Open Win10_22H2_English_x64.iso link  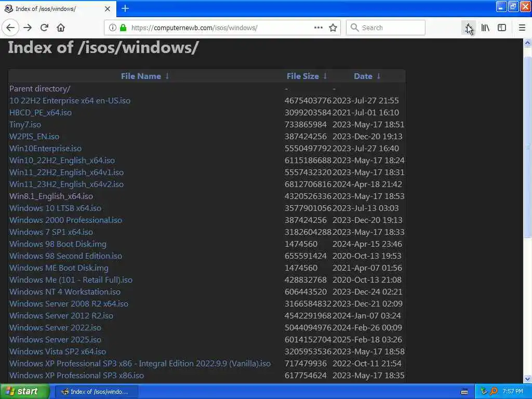[x=62, y=160]
